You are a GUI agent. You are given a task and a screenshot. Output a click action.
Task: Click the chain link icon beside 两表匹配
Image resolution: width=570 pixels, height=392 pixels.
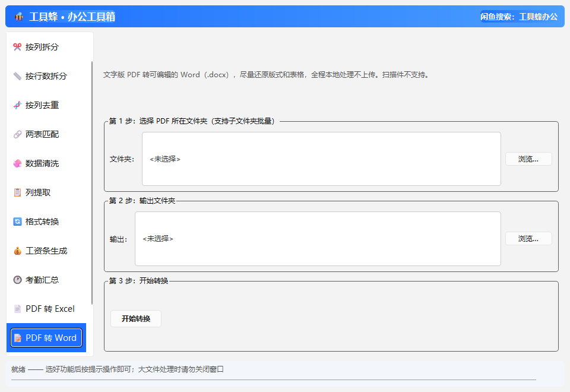click(17, 134)
